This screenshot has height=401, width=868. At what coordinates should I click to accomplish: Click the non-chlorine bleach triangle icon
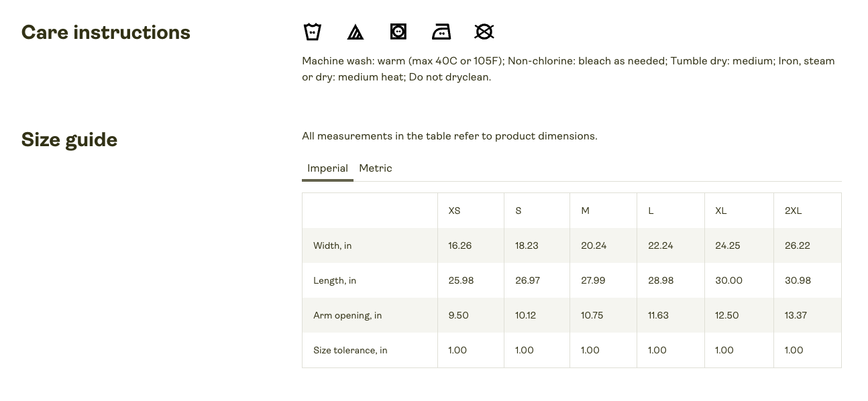click(x=356, y=32)
